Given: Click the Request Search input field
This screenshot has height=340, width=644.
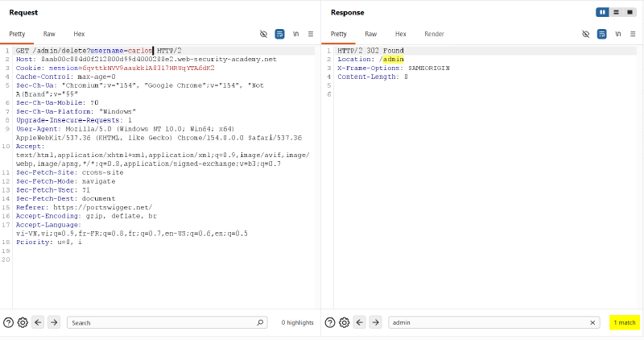Looking at the screenshot, I should (x=167, y=323).
